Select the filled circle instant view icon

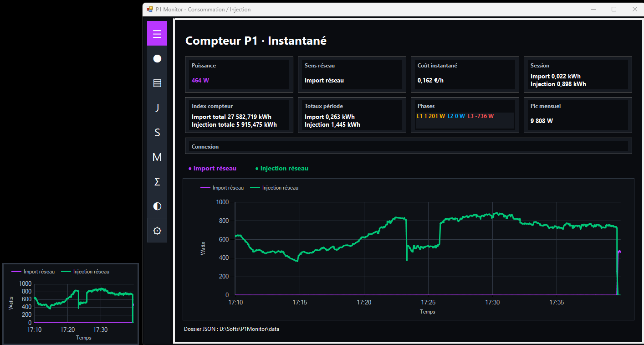tap(157, 58)
